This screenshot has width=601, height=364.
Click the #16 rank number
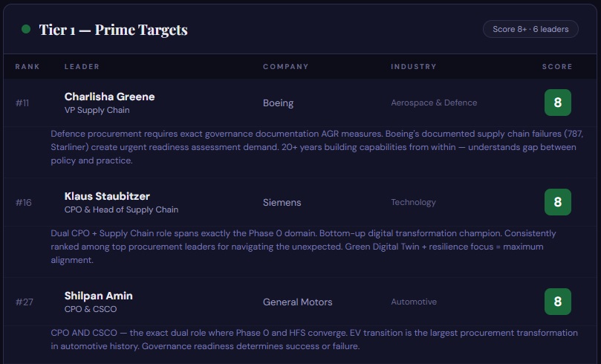click(x=22, y=202)
